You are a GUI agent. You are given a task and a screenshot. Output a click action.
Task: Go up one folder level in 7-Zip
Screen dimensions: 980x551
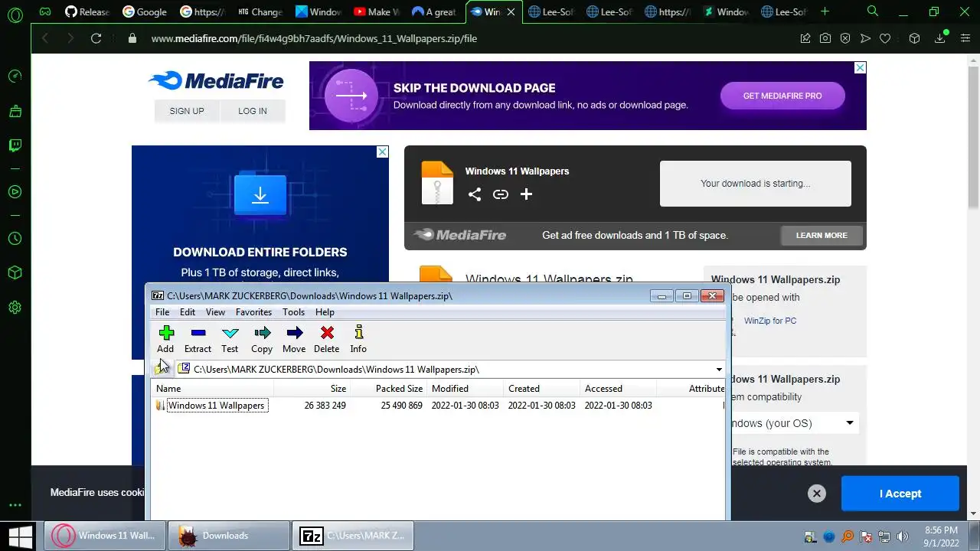(x=162, y=369)
